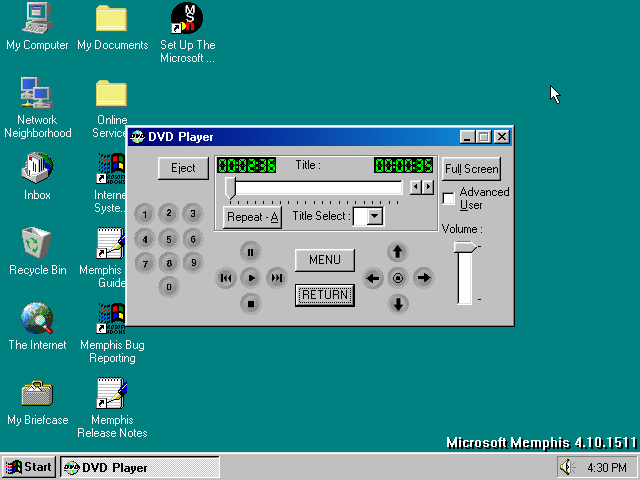Click keypad number 0

click(169, 287)
